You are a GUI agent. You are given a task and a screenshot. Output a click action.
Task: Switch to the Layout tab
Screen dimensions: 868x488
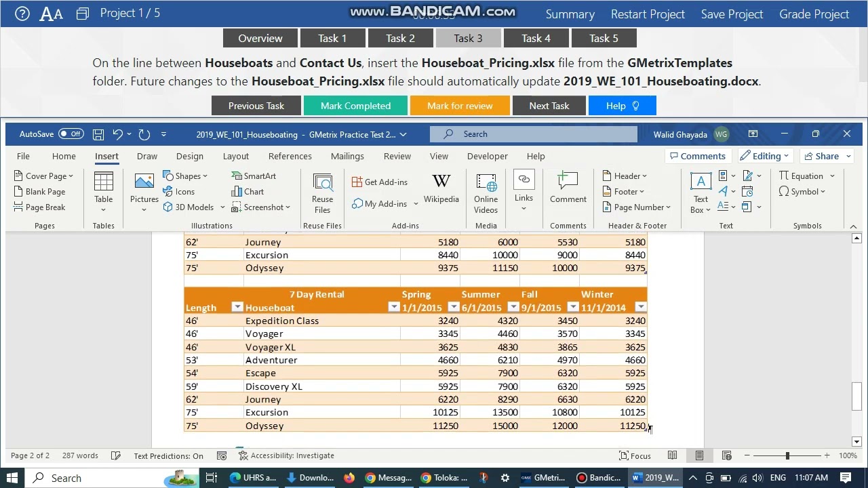236,156
